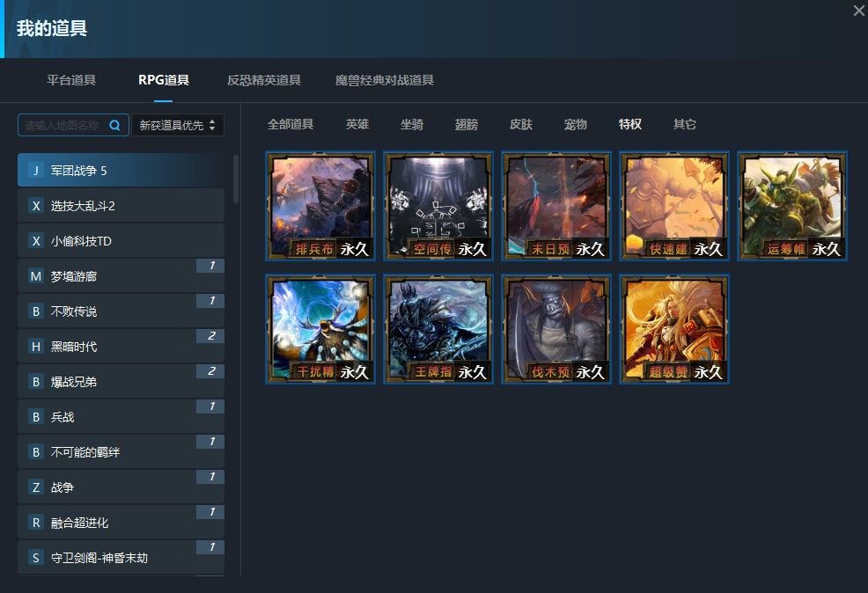Image resolution: width=868 pixels, height=593 pixels.
Task: Open the 末日预 item card
Action: (x=556, y=206)
